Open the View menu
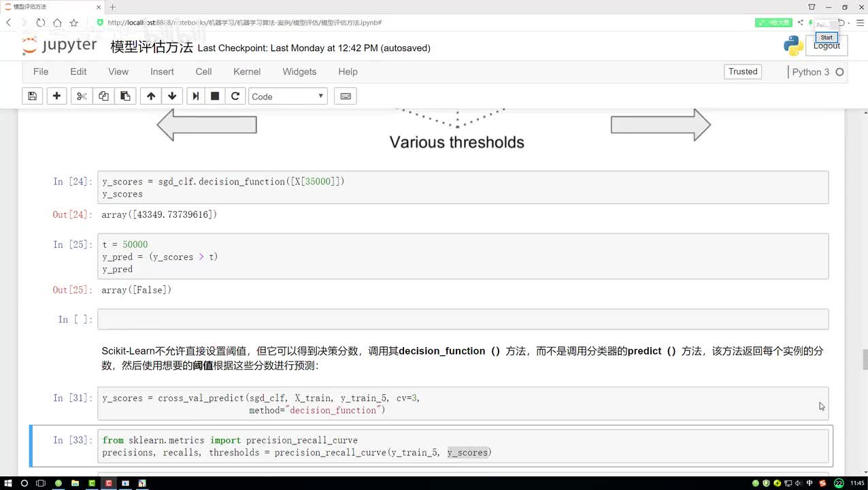Viewport: 868px width, 490px height. pyautogui.click(x=118, y=71)
